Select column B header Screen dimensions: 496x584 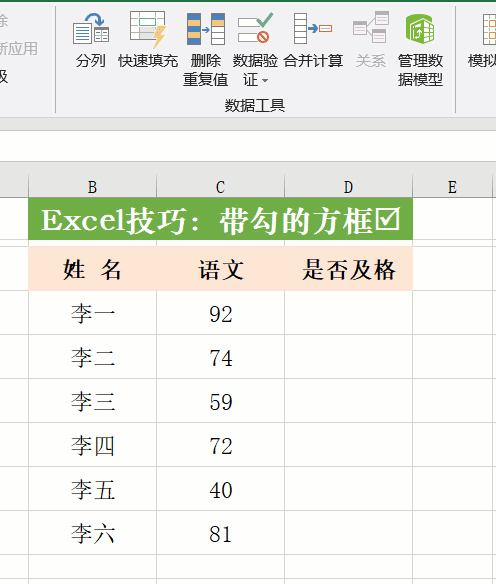click(92, 187)
